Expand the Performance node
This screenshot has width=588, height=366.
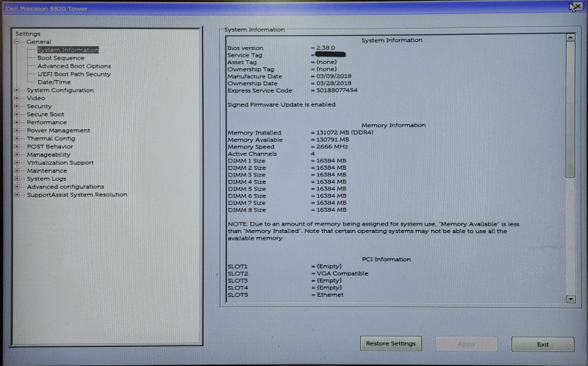point(16,122)
